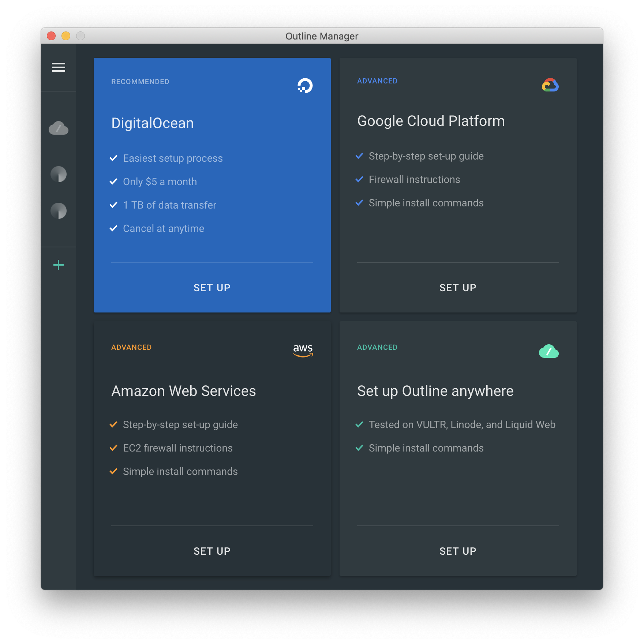Click 'Easiest setup process' text
The height and width of the screenshot is (644, 644).
[173, 158]
